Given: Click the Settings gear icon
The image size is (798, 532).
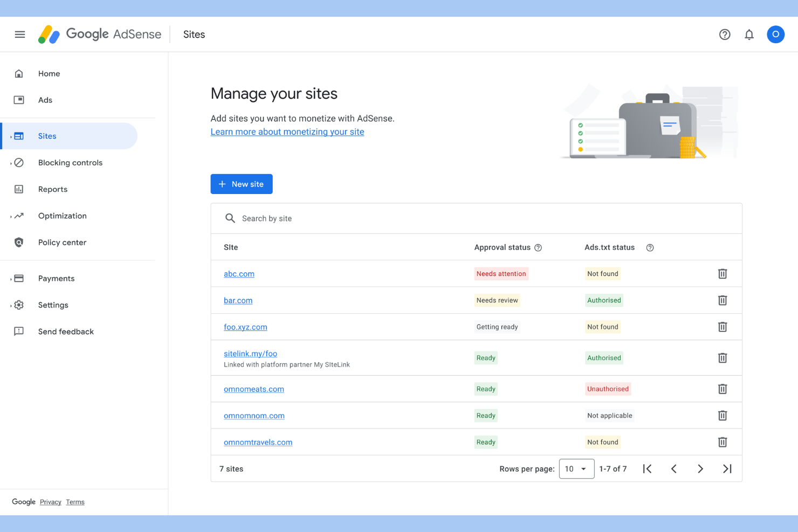Looking at the screenshot, I should click(x=19, y=305).
